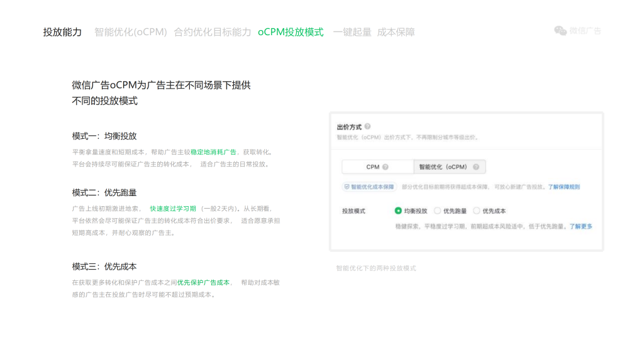
Task: Click the green 优先保护广告成本 text
Action: pyautogui.click(x=203, y=282)
